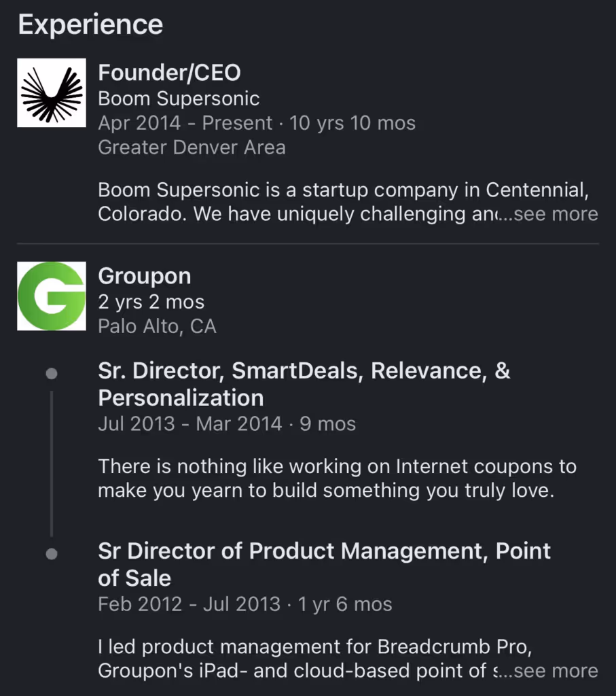The image size is (616, 696).
Task: Click the Groupon company name link
Action: pos(145,276)
